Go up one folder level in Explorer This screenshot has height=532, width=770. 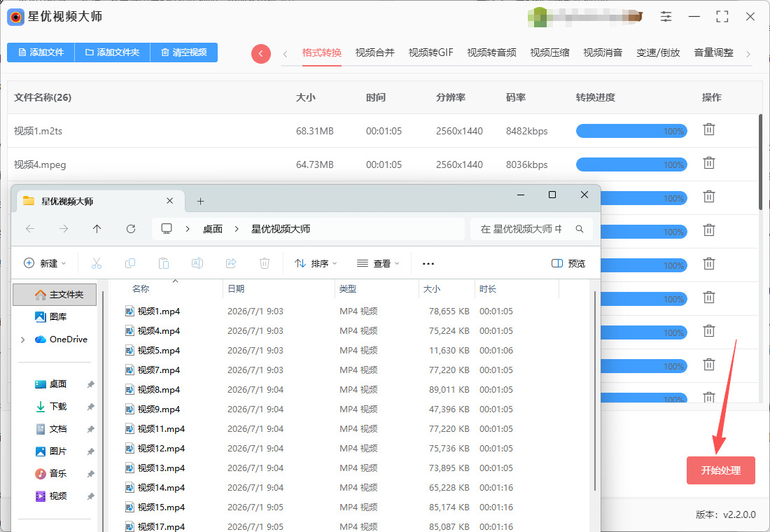97,229
